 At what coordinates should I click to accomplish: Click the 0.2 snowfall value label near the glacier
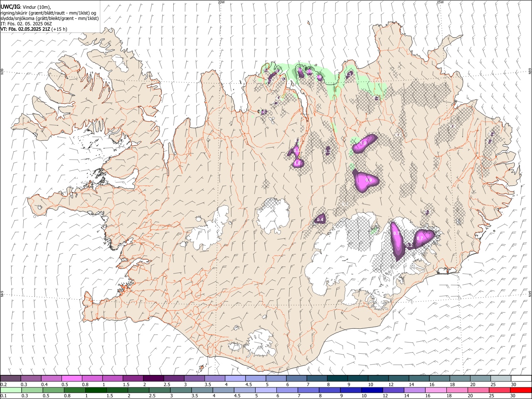[409, 245]
